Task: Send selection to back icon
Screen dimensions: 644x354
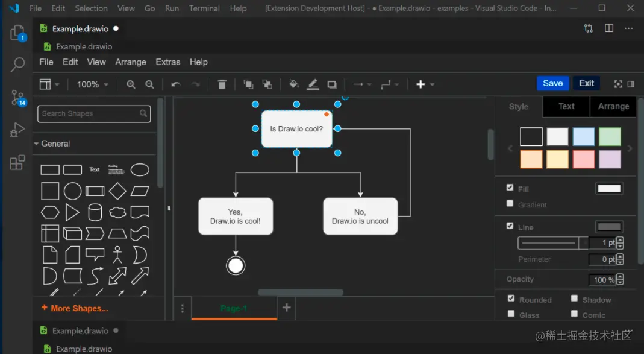Action: [267, 84]
